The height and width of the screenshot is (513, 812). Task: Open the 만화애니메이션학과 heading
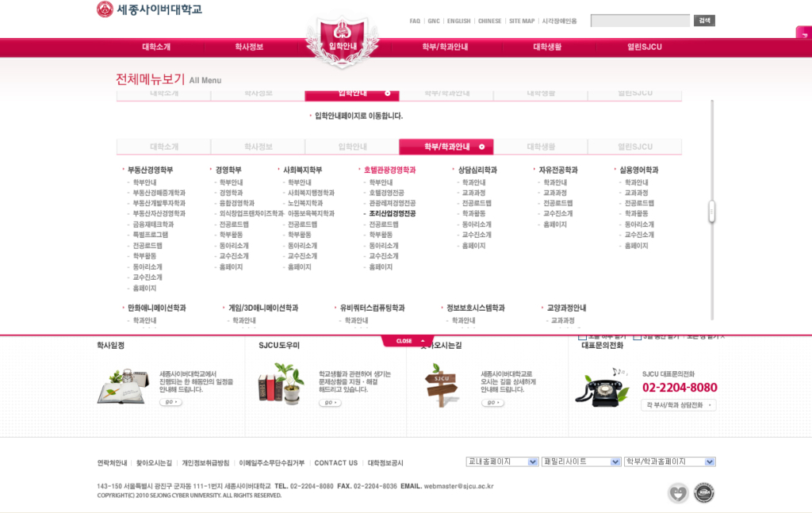pyautogui.click(x=156, y=308)
